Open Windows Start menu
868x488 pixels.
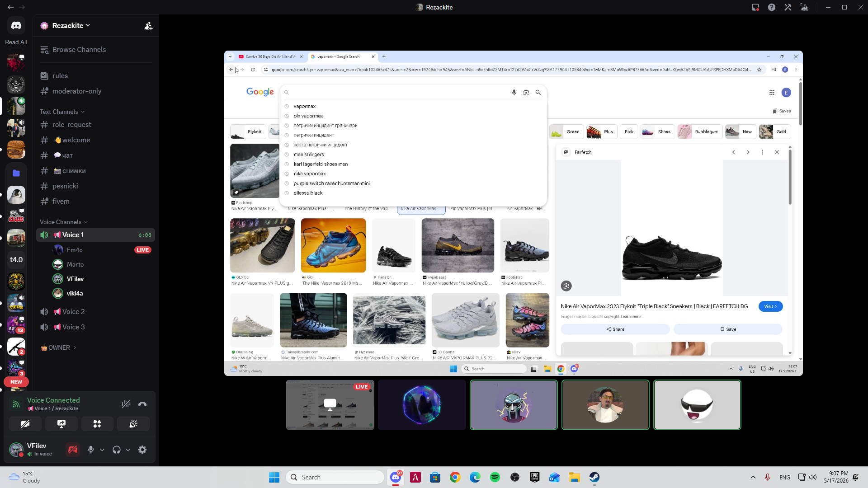(x=274, y=477)
